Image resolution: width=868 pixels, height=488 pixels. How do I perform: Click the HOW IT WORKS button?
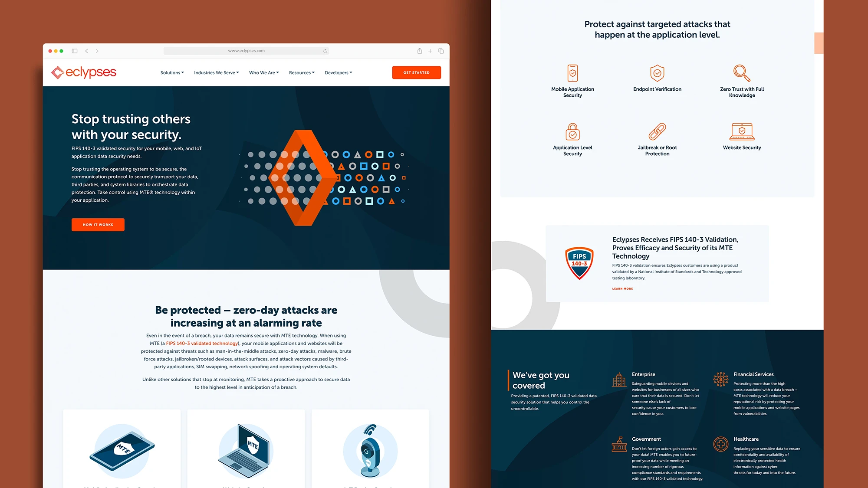[98, 224]
